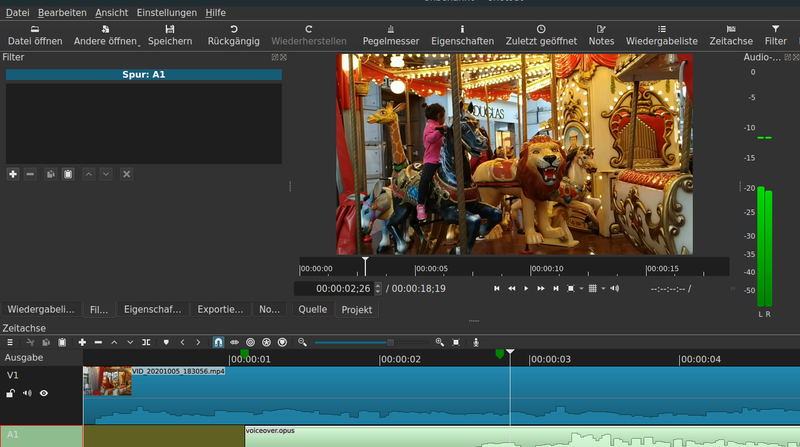Toggle ripple markers option
The width and height of the screenshot is (800, 447).
click(282, 342)
